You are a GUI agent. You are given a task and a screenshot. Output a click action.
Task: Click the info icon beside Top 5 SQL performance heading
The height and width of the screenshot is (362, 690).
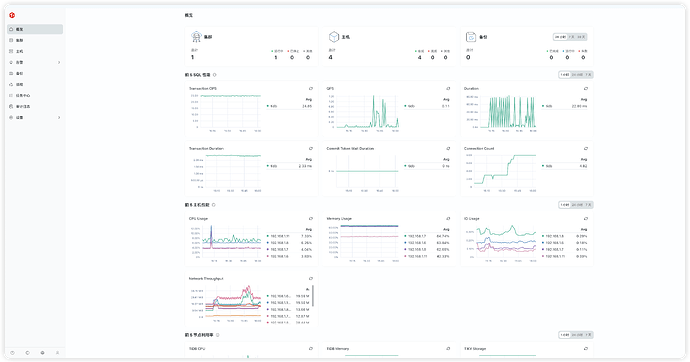pyautogui.click(x=215, y=75)
